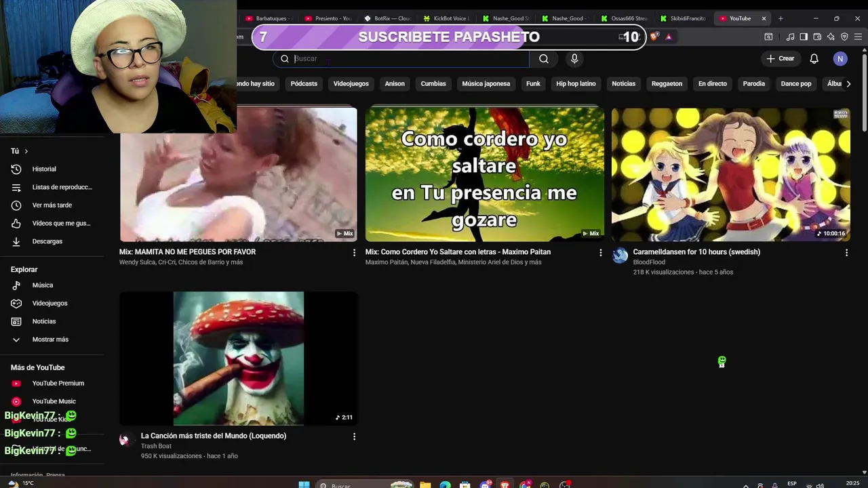Image resolution: width=868 pixels, height=488 pixels.
Task: Select the Pódcasts filter chip
Action: point(304,84)
